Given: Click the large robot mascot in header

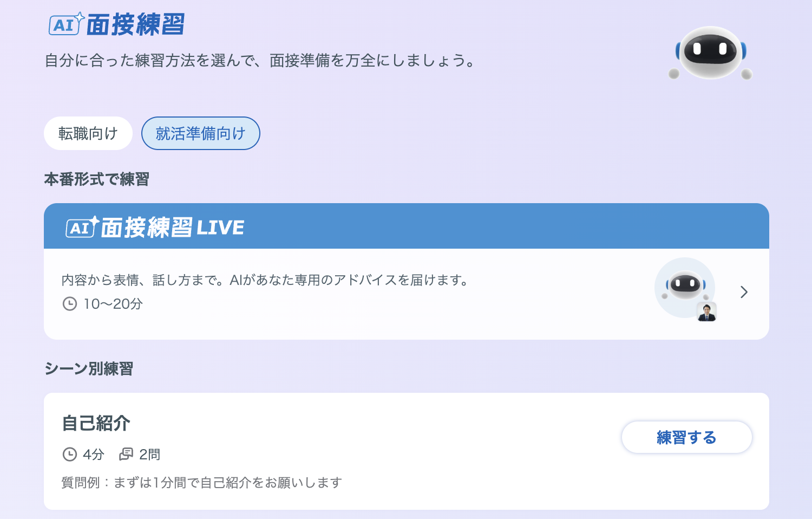Looking at the screenshot, I should coord(710,53).
